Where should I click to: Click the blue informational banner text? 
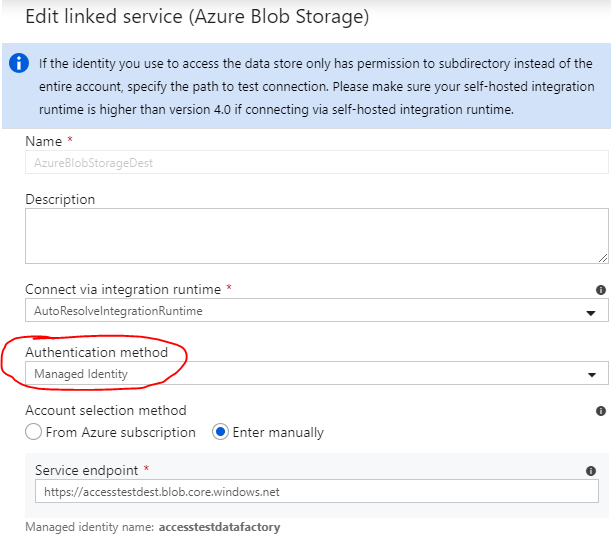coord(315,86)
